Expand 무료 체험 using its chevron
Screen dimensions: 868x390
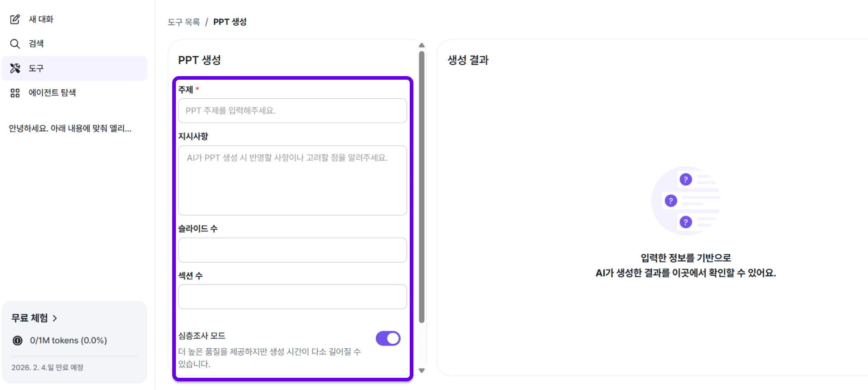(x=55, y=318)
